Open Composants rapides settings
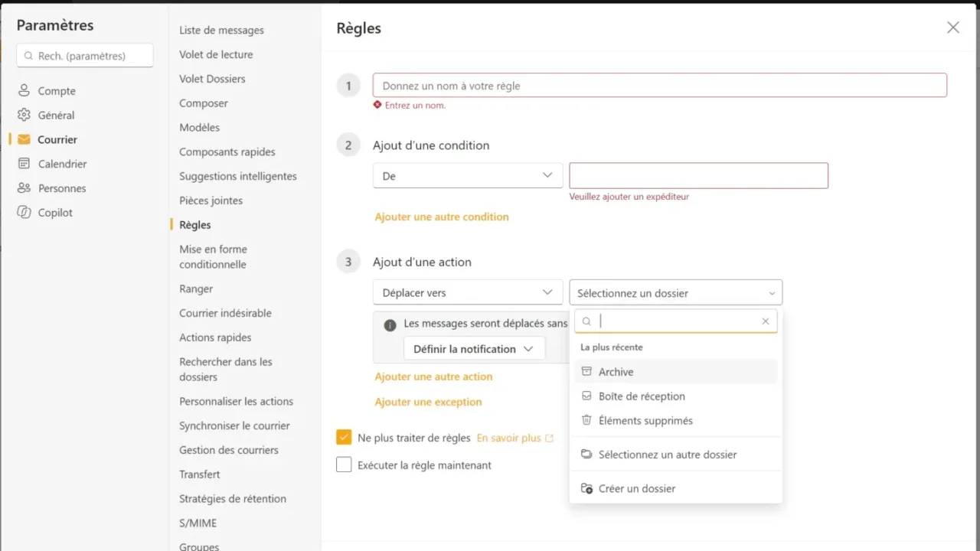The height and width of the screenshot is (551, 980). tap(227, 152)
